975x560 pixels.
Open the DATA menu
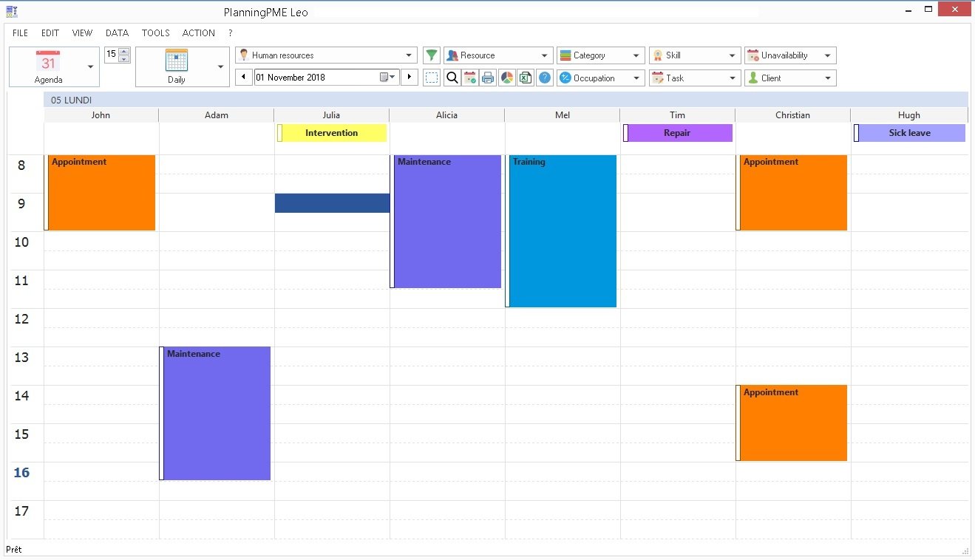[x=117, y=33]
